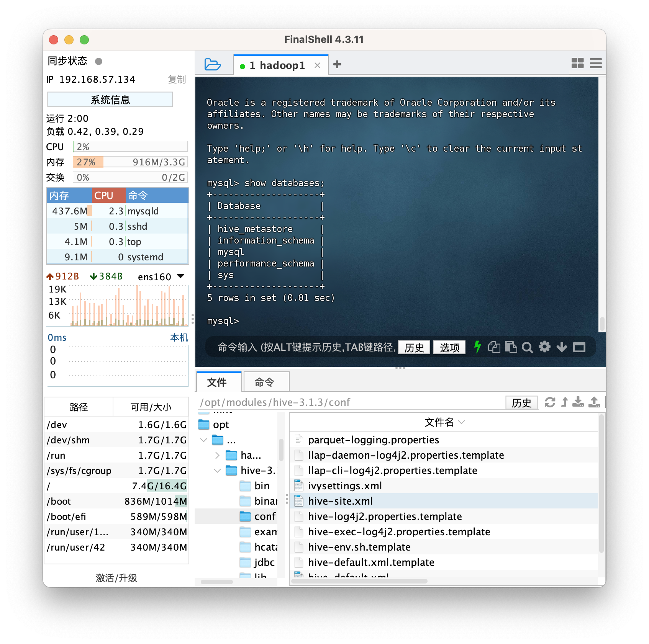Copy terminal selection with copy icon
This screenshot has width=649, height=644.
494,347
